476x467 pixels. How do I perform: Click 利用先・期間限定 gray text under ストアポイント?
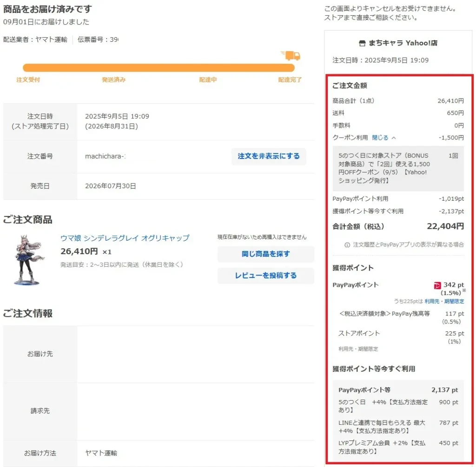tap(358, 349)
